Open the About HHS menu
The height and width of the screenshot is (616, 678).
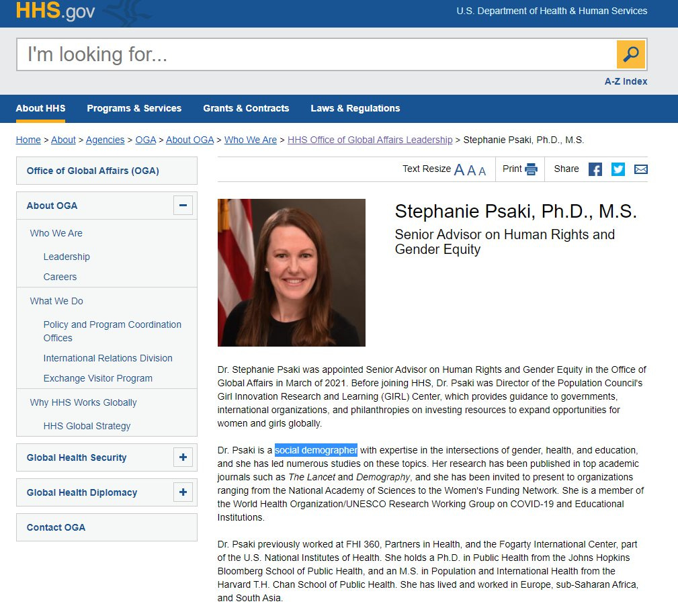point(40,109)
